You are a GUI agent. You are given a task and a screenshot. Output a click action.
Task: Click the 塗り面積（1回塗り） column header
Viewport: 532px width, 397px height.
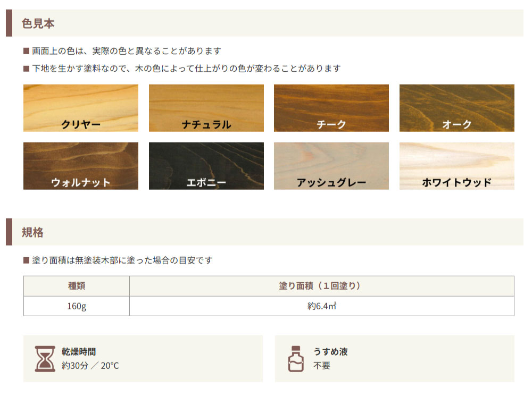tap(321, 286)
